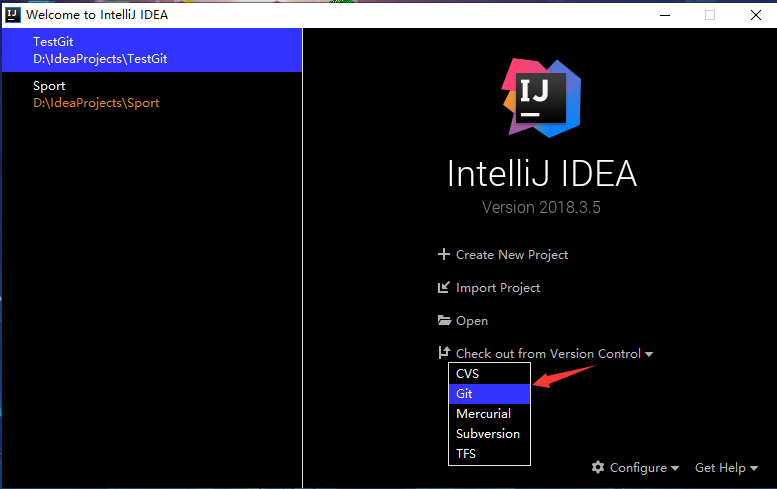Click the Version 2018.3.5 text
The image size is (777, 489).
click(x=541, y=207)
